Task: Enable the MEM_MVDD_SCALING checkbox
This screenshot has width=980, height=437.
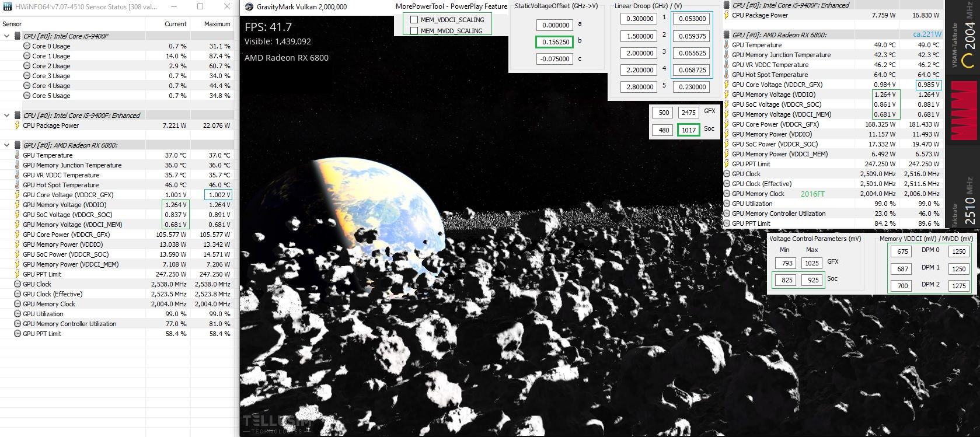Action: tap(414, 31)
